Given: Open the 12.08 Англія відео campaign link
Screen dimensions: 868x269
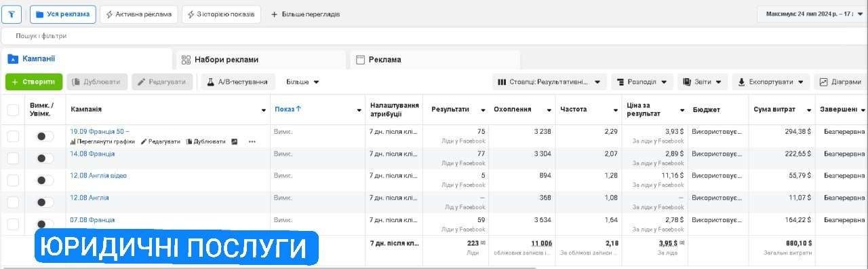Looking at the screenshot, I should (x=98, y=175).
